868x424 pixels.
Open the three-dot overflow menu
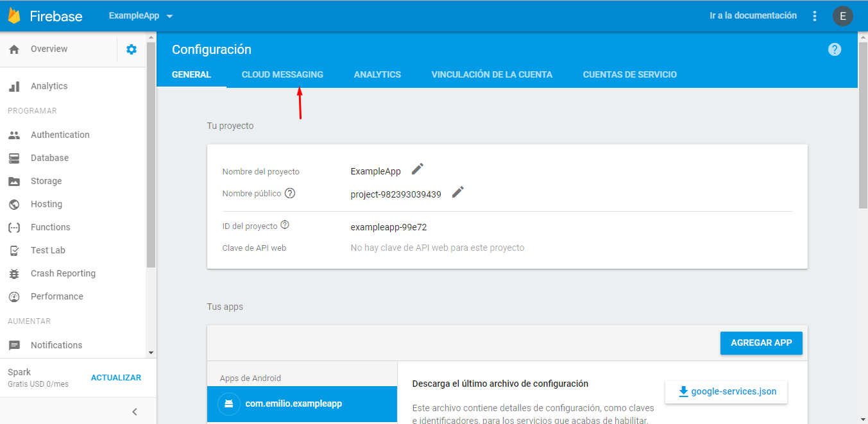(x=815, y=16)
